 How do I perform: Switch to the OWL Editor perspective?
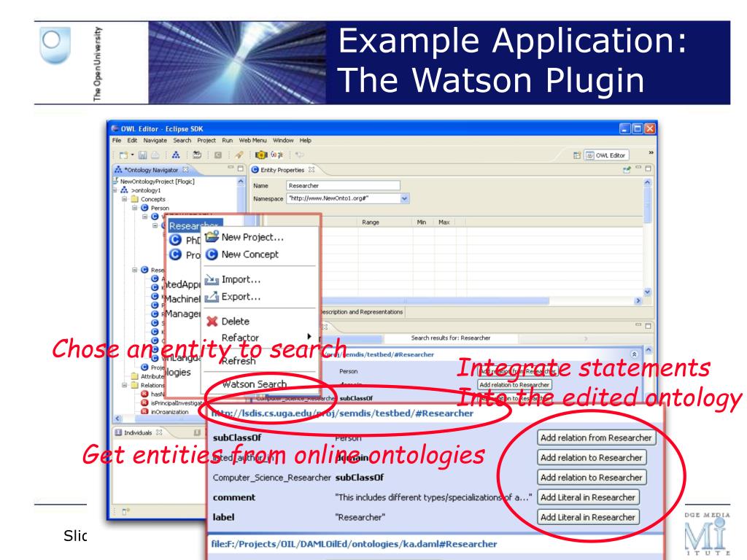(606, 155)
